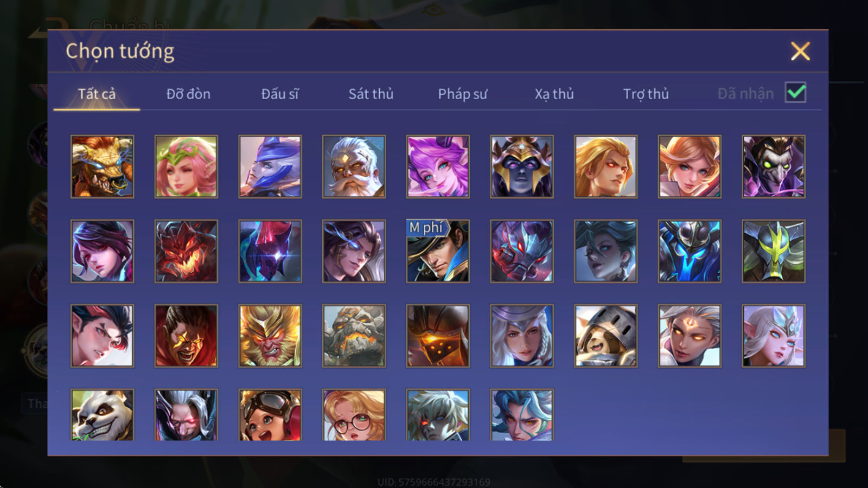Close the "Chọn tướng" dialog
The height and width of the screenshot is (488, 868).
[x=800, y=52]
